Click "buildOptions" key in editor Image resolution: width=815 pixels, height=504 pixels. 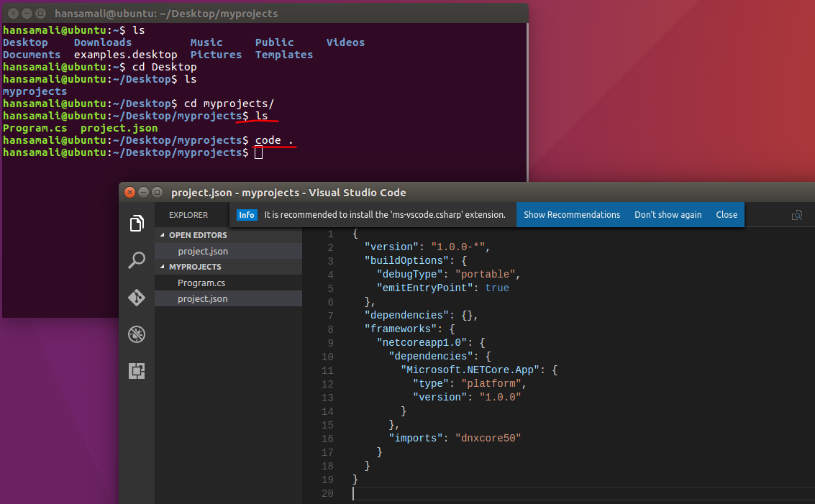pos(406,260)
